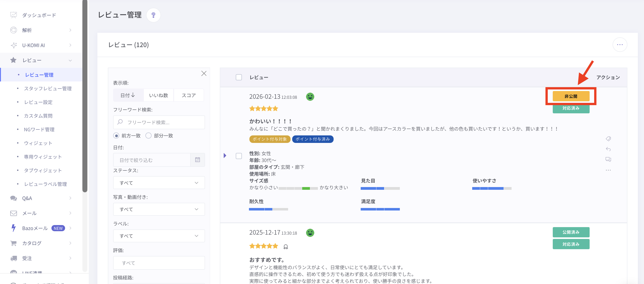
Task: Open the ステータス dropdown
Action: click(159, 183)
